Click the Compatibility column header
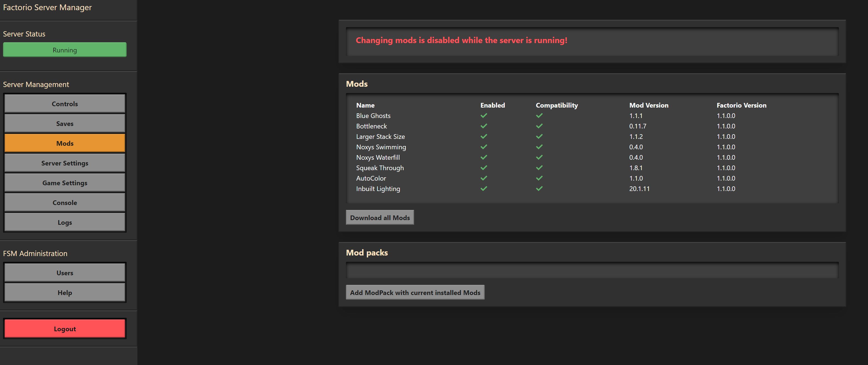This screenshot has height=365, width=868. (x=557, y=105)
